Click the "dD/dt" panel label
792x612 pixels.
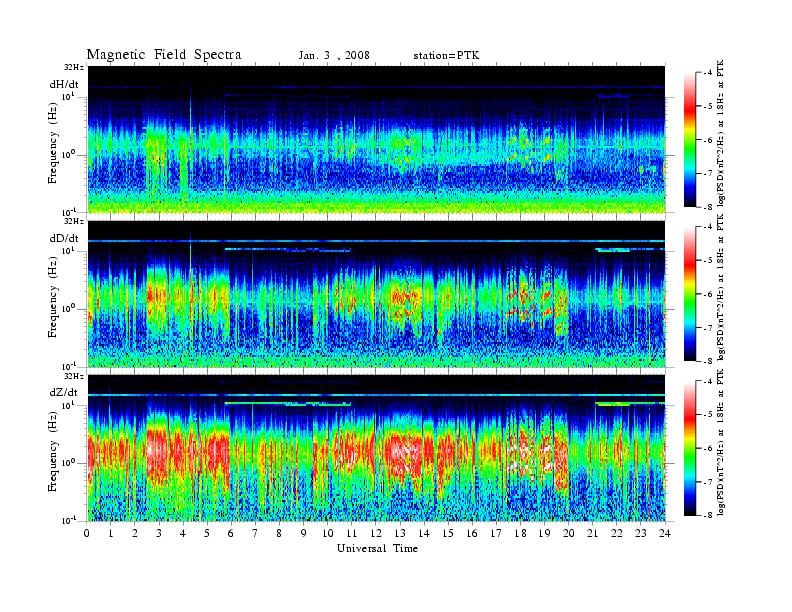pos(64,238)
